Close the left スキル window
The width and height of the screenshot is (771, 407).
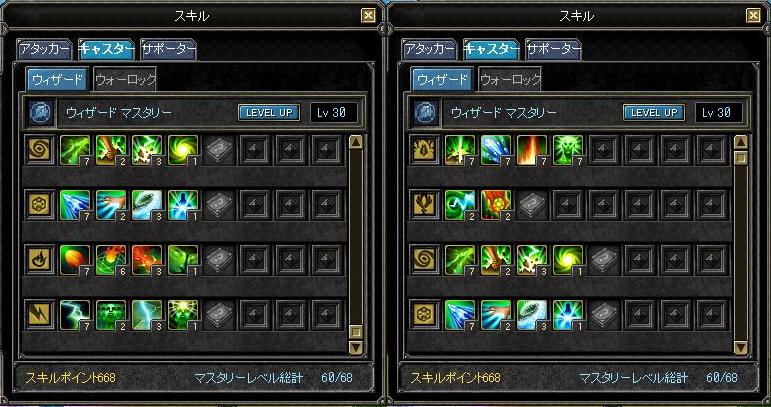coord(368,16)
